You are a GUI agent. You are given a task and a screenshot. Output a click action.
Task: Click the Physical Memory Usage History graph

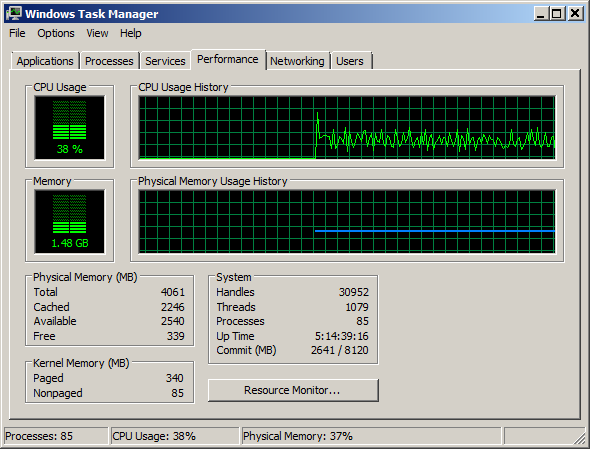(347, 222)
